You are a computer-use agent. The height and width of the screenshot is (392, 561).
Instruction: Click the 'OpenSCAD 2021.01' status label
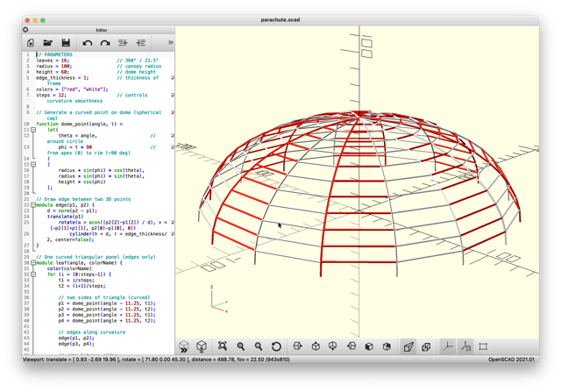point(511,360)
